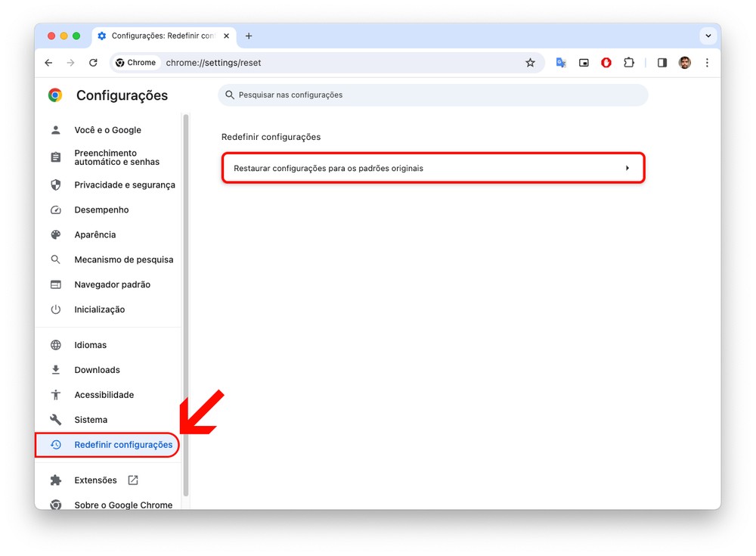Screen dimensions: 756x556
Task: Select Privacidade e segurança in sidebar
Action: (x=124, y=185)
